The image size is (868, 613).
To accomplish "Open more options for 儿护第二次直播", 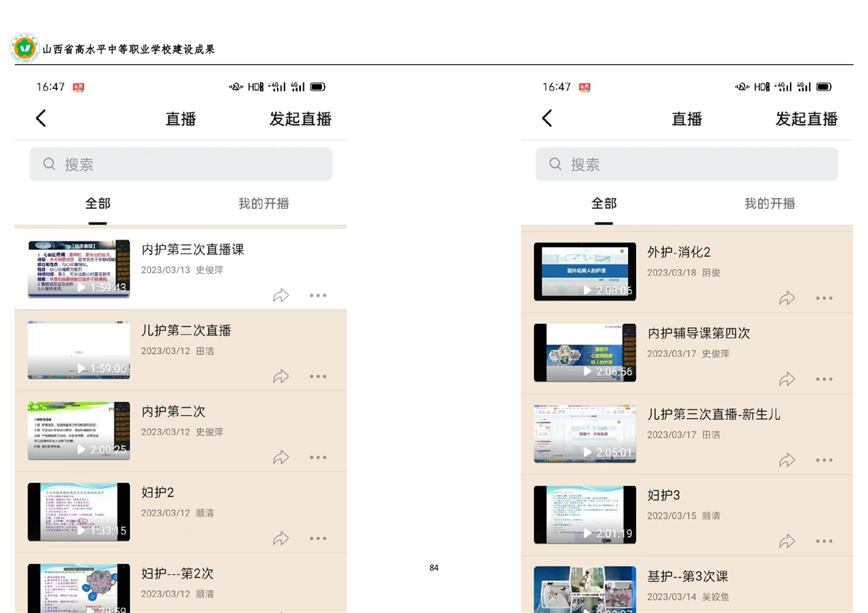I will click(x=318, y=376).
